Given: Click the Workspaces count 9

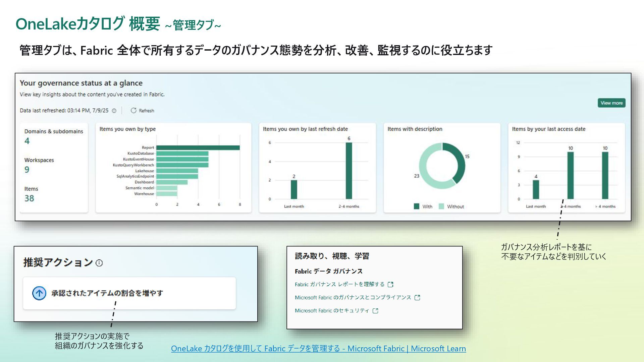Looking at the screenshot, I should click(x=27, y=170).
